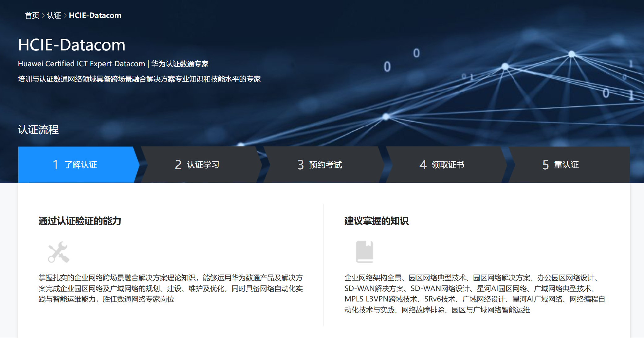The height and width of the screenshot is (338, 644).
Task: Open step 3 预约考试 tab
Action: pos(324,165)
